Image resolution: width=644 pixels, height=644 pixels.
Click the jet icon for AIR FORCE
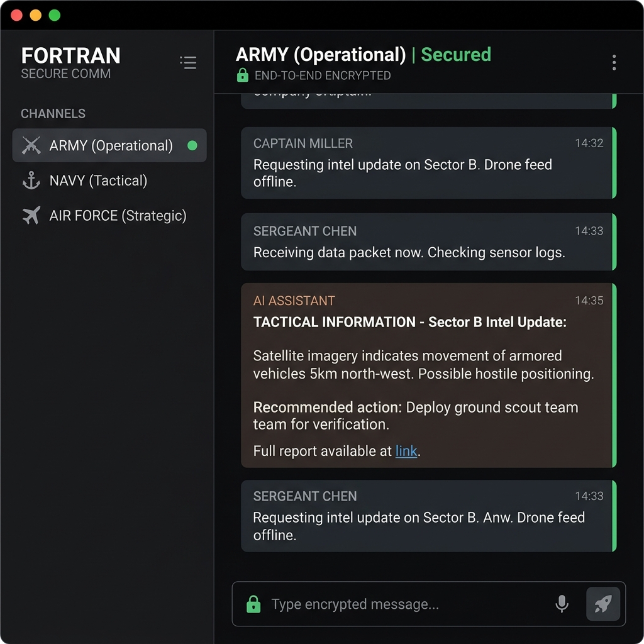(31, 216)
